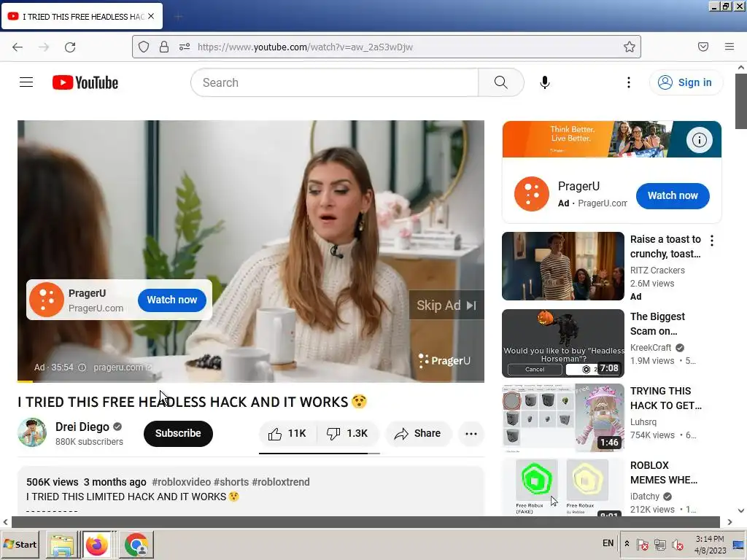This screenshot has width=747, height=560.
Task: Open info icon on PragerU banner ad
Action: point(700,140)
